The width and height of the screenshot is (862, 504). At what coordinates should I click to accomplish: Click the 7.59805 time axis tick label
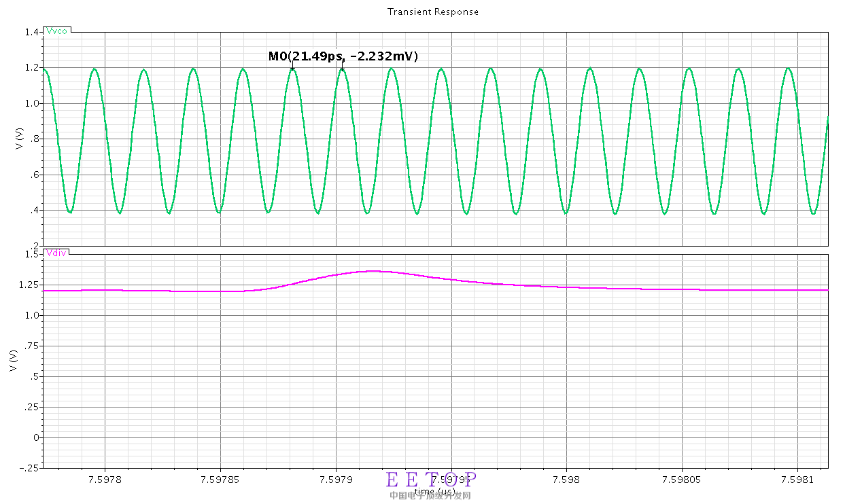(x=682, y=480)
